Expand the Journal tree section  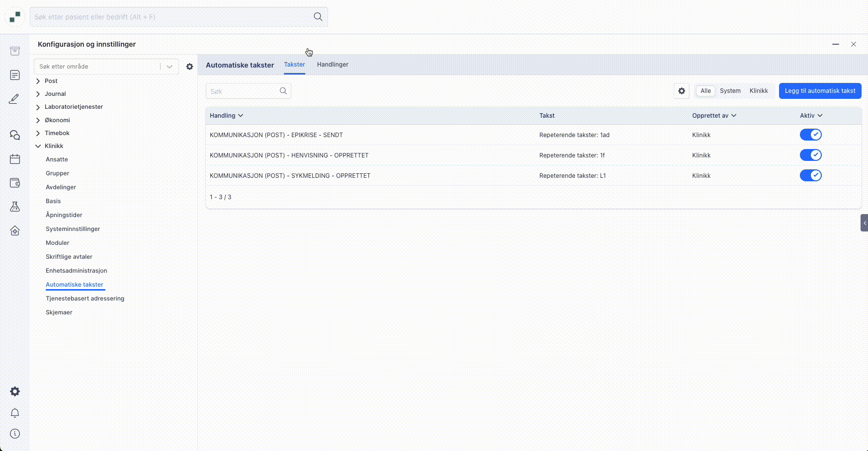pyautogui.click(x=38, y=94)
